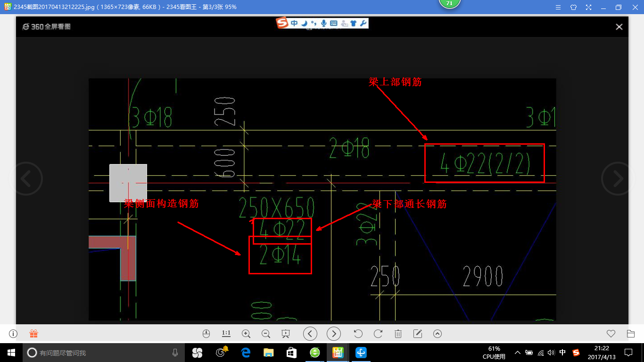This screenshot has height=362, width=644.
Task: Open 360 browser from taskbar
Action: click(x=314, y=353)
